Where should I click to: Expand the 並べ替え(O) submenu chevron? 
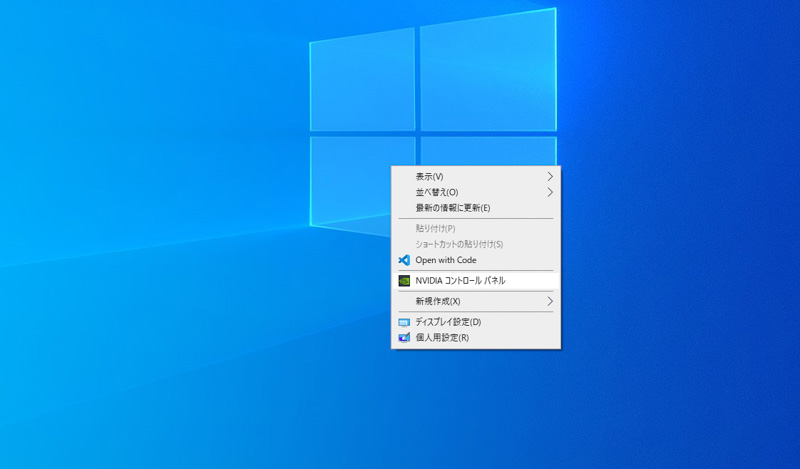coord(550,192)
